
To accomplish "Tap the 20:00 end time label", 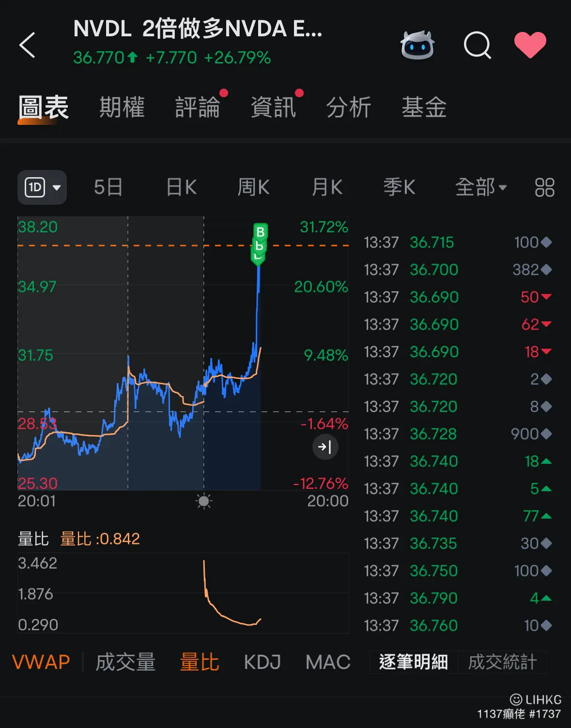I will click(x=328, y=501).
